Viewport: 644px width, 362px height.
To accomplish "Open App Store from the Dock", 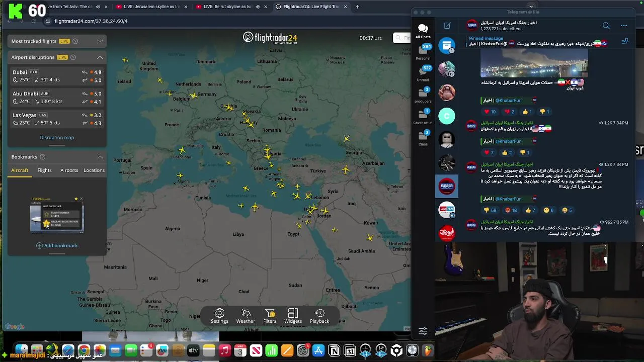I will 318,350.
